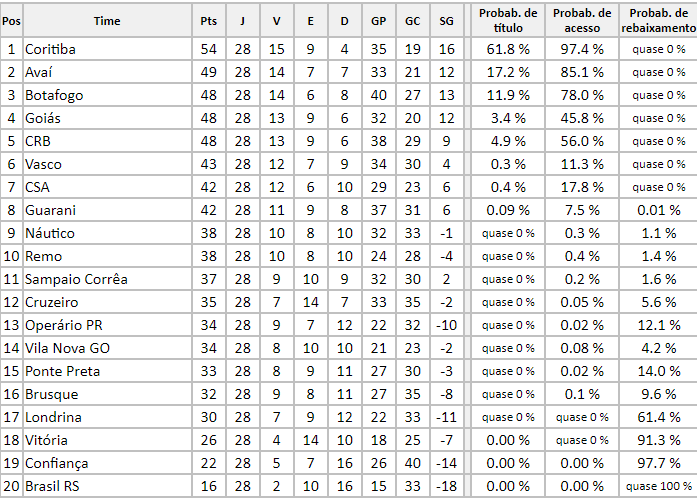Open the Botafogo team entry

click(54, 95)
